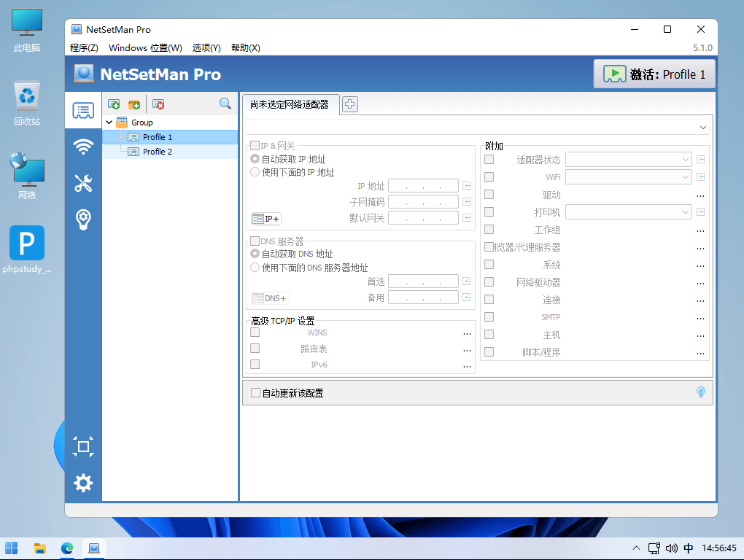
Task: Add a new profile icon
Action: [x=114, y=104]
